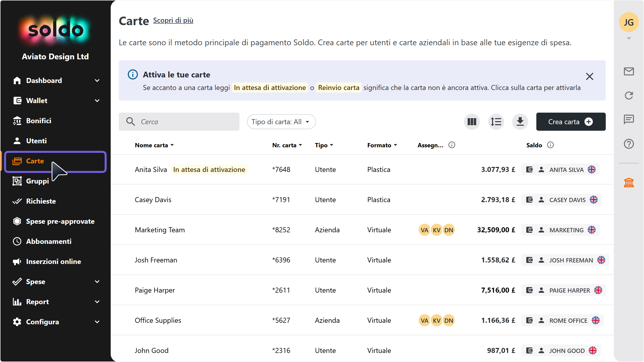
Task: Open the Tipo di carta filter dropdown
Action: [281, 122]
